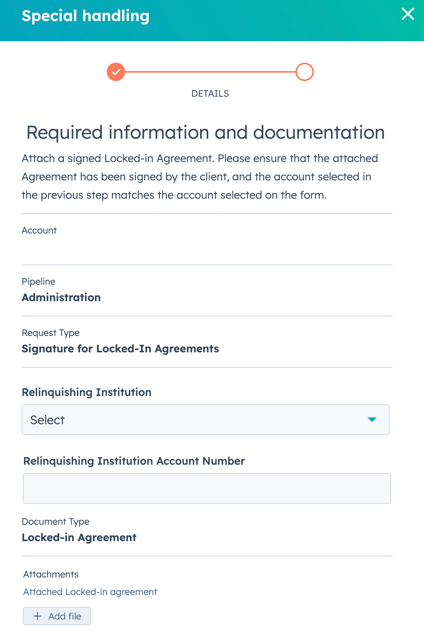The image size is (424, 639).
Task: Open the Relinquishing Institution Select dropdown
Action: [205, 420]
